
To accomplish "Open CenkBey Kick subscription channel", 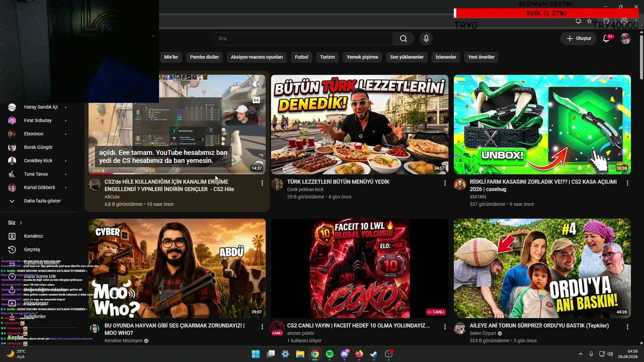I will click(38, 161).
